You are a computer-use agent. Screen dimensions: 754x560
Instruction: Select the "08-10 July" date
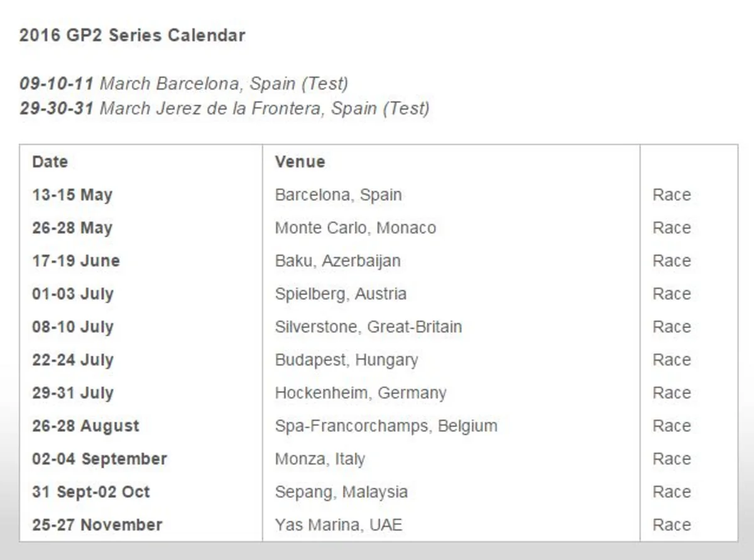pyautogui.click(x=73, y=327)
